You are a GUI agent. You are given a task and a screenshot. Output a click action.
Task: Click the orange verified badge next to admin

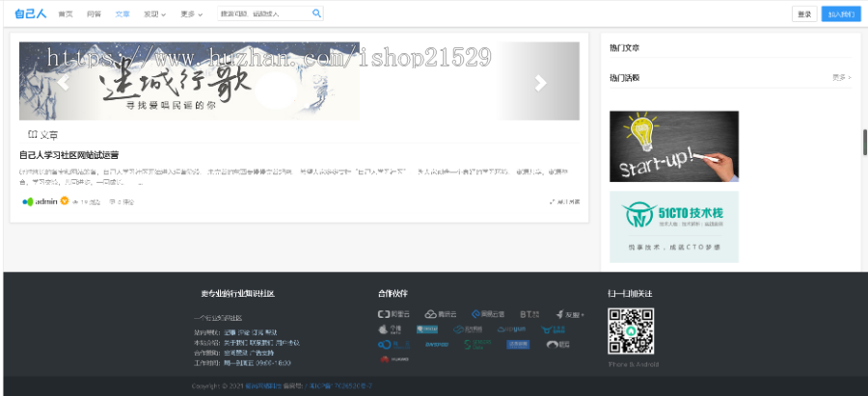click(65, 201)
